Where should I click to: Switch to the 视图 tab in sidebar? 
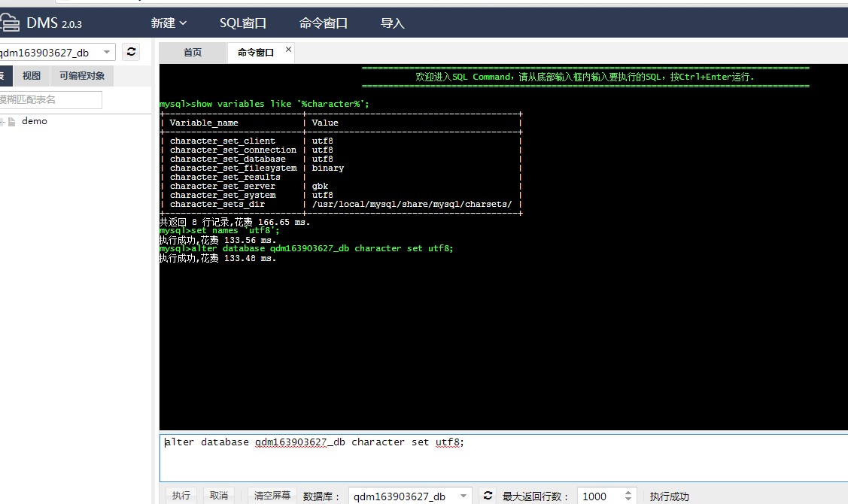coord(32,76)
